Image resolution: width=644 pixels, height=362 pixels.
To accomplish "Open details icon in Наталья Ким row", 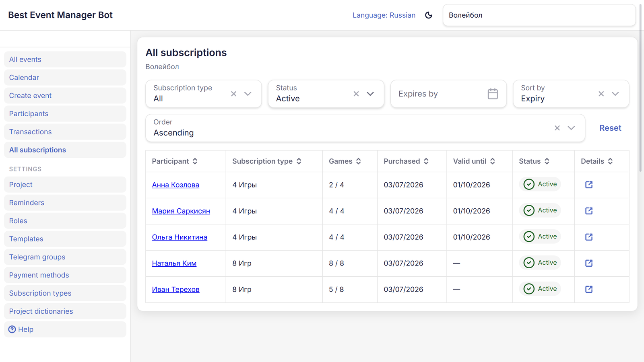I will (589, 263).
